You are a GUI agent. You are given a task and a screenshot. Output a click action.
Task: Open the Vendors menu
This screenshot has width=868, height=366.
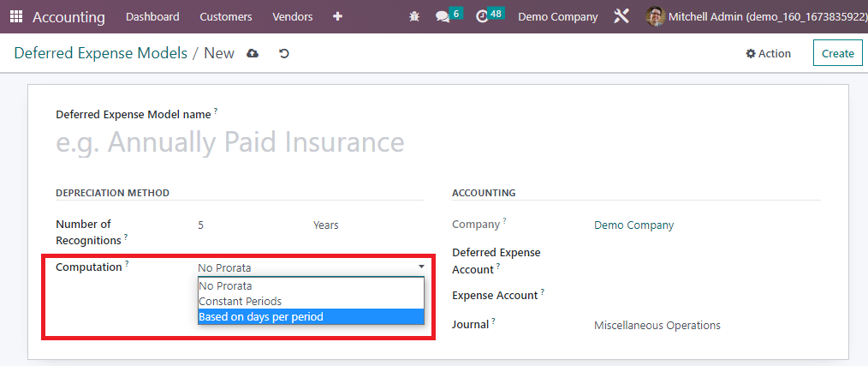292,16
